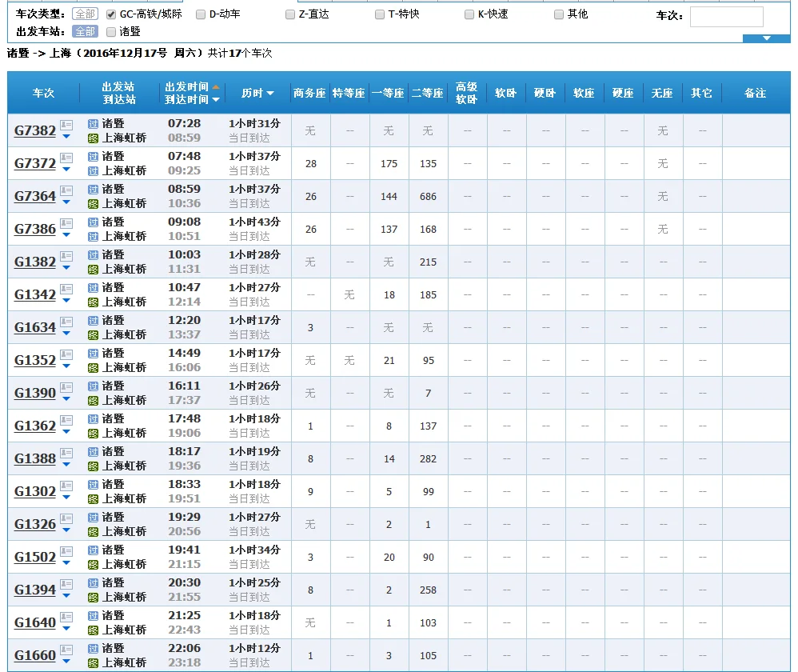Click the blue 过 pass-station icon beside 诸暨 in G7372 row
The height and width of the screenshot is (672, 798).
point(92,157)
